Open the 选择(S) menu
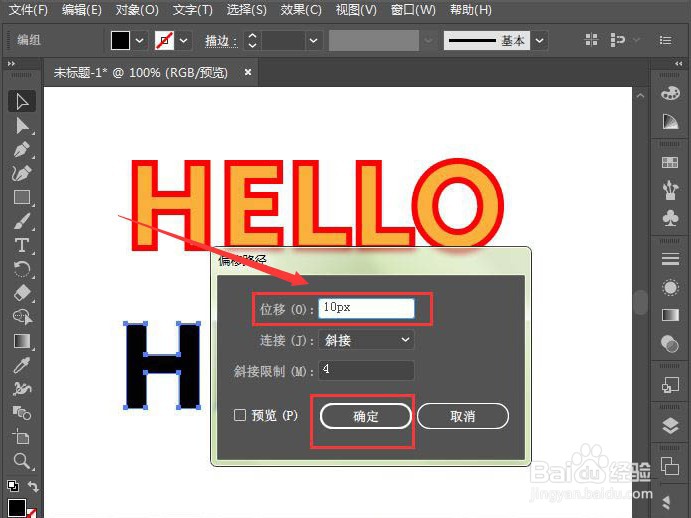The height and width of the screenshot is (518, 691). tap(246, 10)
